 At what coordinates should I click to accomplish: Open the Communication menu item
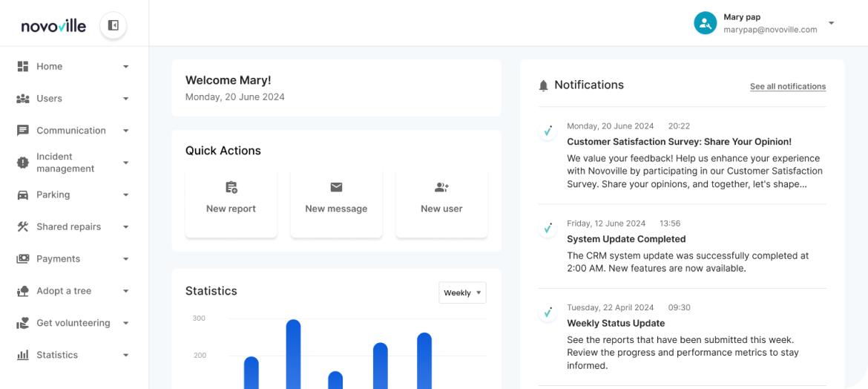pyautogui.click(x=71, y=131)
